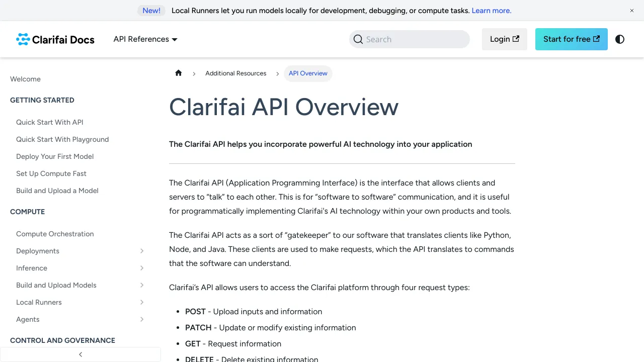Dismiss the Local Runners announcement banner
This screenshot has height=362, width=644.
tap(632, 11)
